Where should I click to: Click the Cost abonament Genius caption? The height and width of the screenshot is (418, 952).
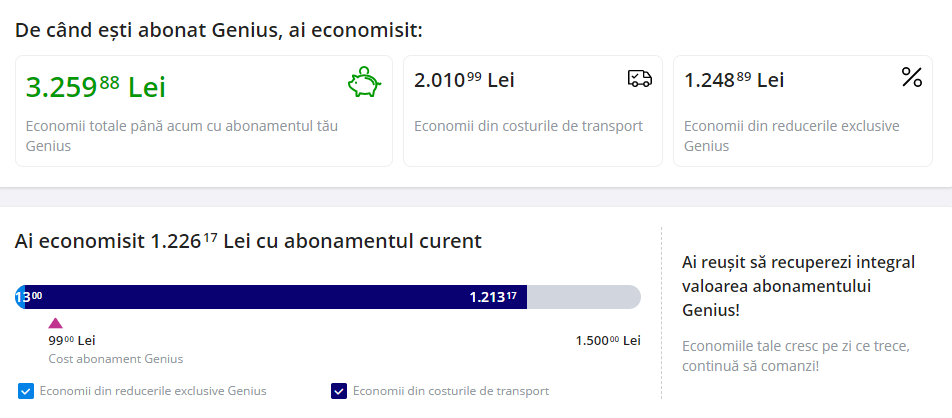(x=115, y=359)
